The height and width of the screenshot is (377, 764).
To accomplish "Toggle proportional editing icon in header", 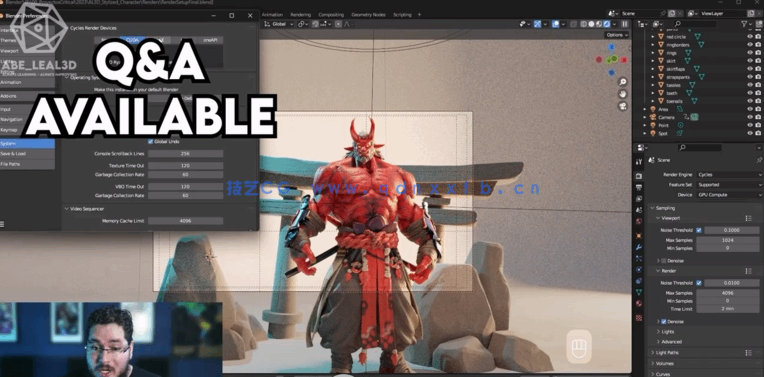I will tap(338, 24).
